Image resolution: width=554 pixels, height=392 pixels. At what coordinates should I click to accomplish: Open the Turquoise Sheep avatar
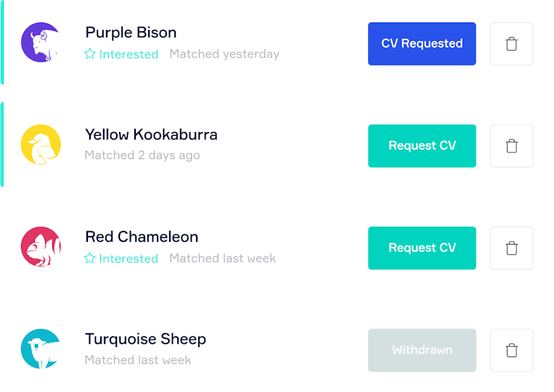coord(41,349)
